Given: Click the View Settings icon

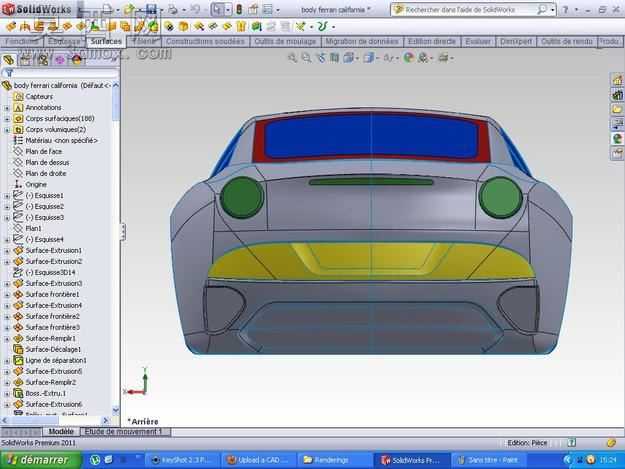Looking at the screenshot, I should (x=443, y=58).
